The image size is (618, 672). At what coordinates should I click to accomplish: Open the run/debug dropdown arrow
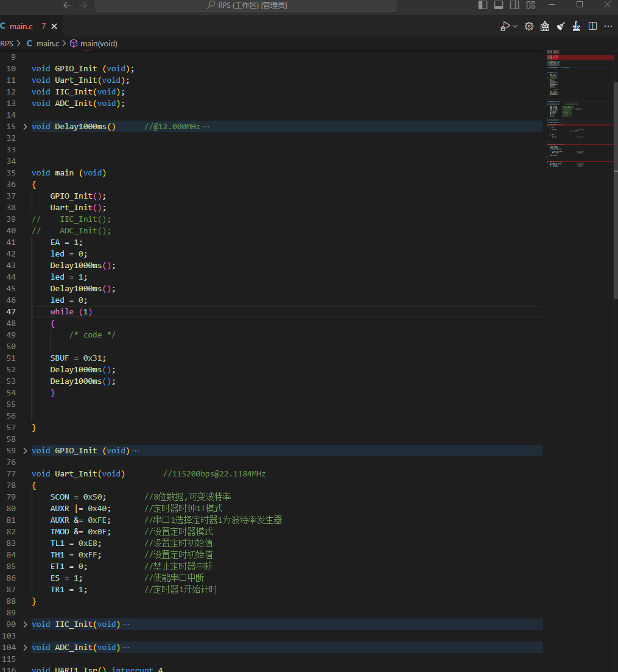point(515,27)
